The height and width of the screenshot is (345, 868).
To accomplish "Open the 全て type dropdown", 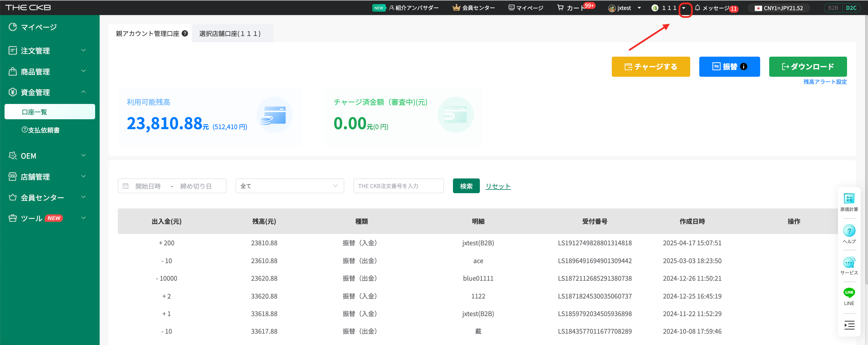I will pos(289,186).
